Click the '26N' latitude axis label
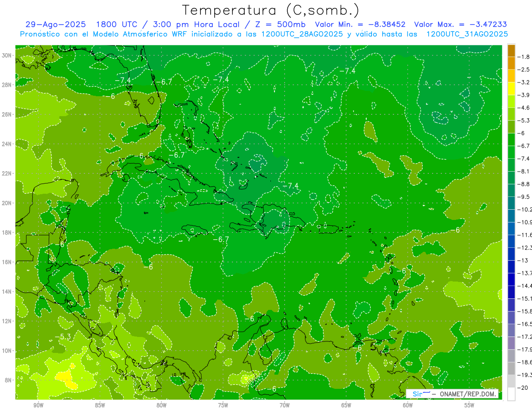Image resolution: width=532 pixels, height=411 pixels. 8,114
